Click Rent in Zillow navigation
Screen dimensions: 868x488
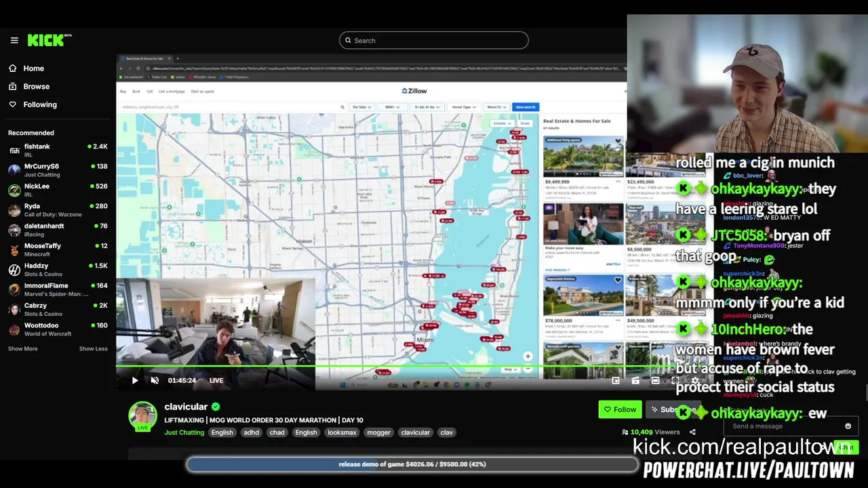pyautogui.click(x=136, y=91)
